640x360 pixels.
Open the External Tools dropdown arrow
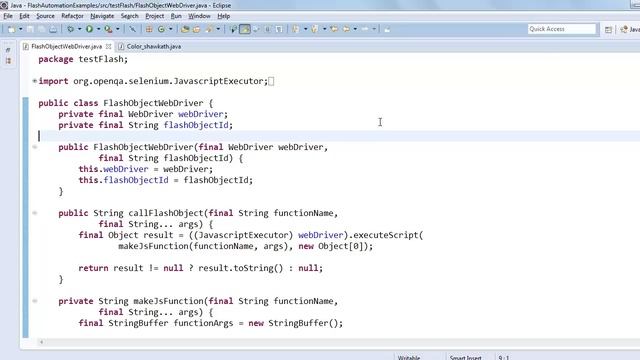tap(118, 29)
